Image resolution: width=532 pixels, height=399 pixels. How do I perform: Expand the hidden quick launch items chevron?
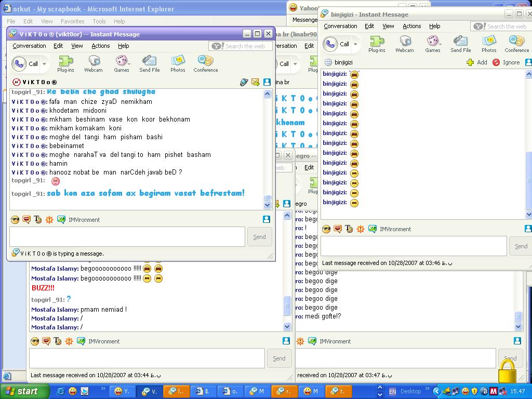[x=103, y=389]
